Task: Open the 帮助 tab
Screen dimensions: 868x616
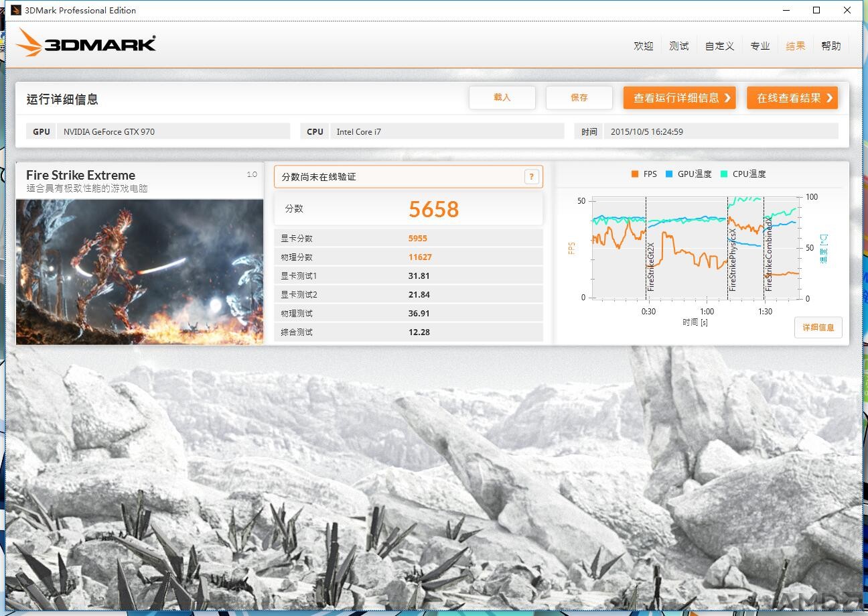Action: 831,46
